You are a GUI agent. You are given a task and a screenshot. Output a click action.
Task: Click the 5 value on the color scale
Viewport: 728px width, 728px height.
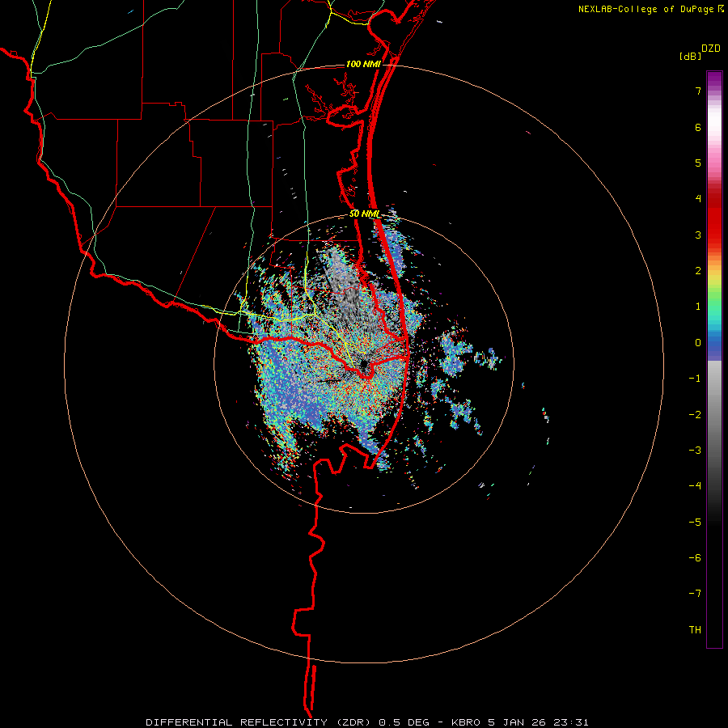pyautogui.click(x=698, y=163)
